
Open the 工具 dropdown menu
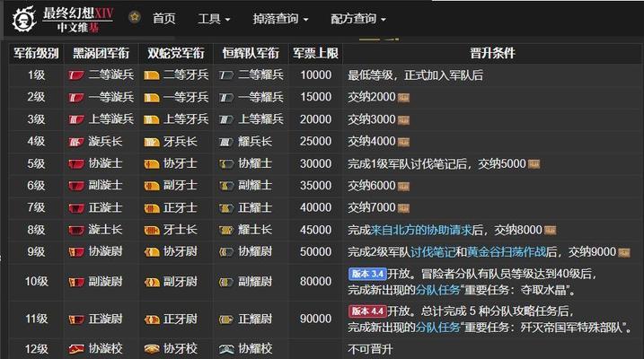pos(214,19)
